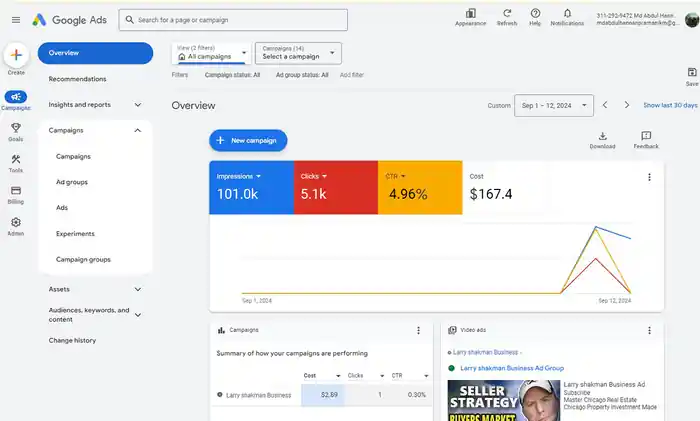Open Campaign groups nav item

click(83, 259)
